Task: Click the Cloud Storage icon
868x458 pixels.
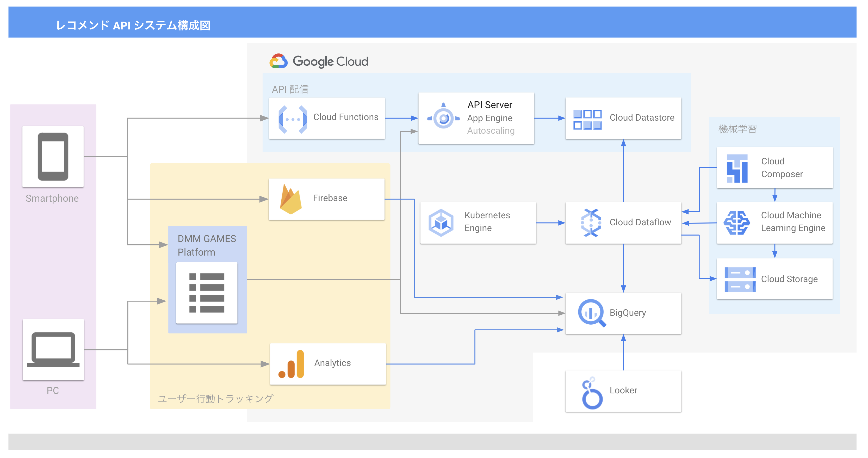Action: point(740,279)
